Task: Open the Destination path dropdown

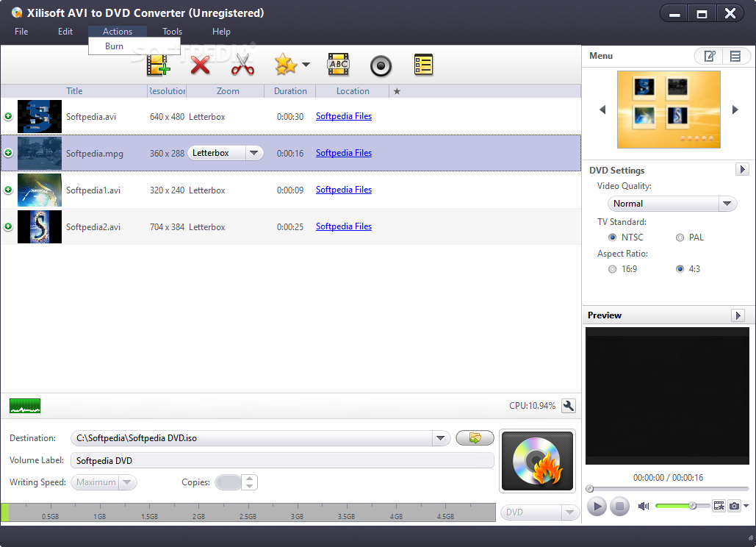Action: [440, 438]
